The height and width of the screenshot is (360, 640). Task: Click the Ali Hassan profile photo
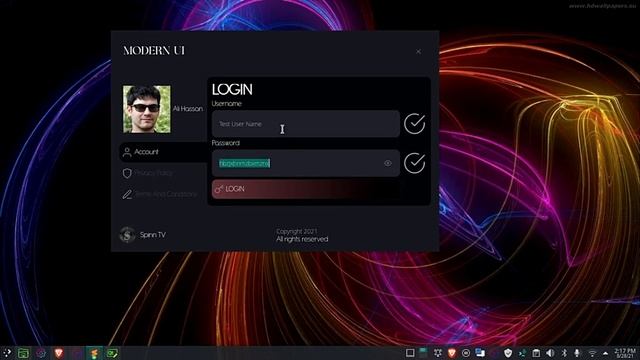coord(147,109)
